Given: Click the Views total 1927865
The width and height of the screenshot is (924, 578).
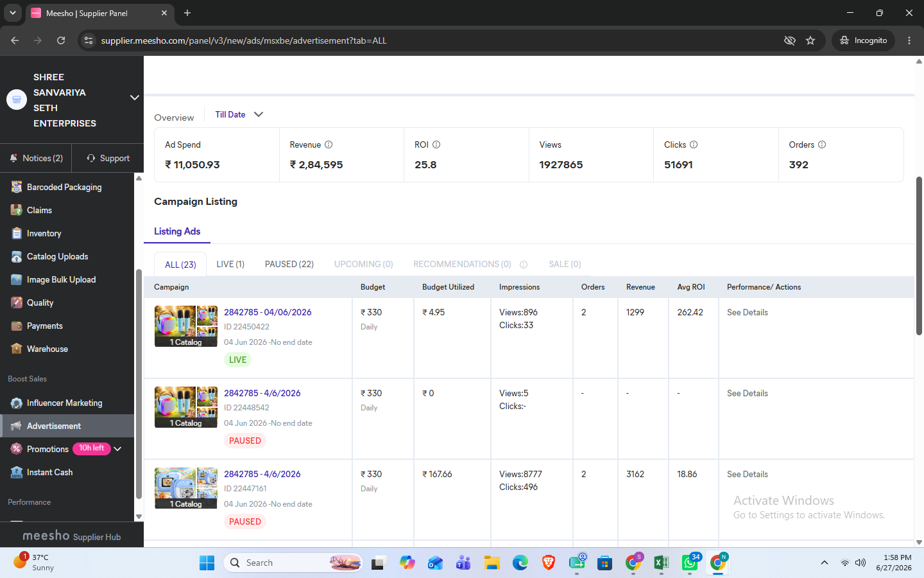Looking at the screenshot, I should coord(561,164).
